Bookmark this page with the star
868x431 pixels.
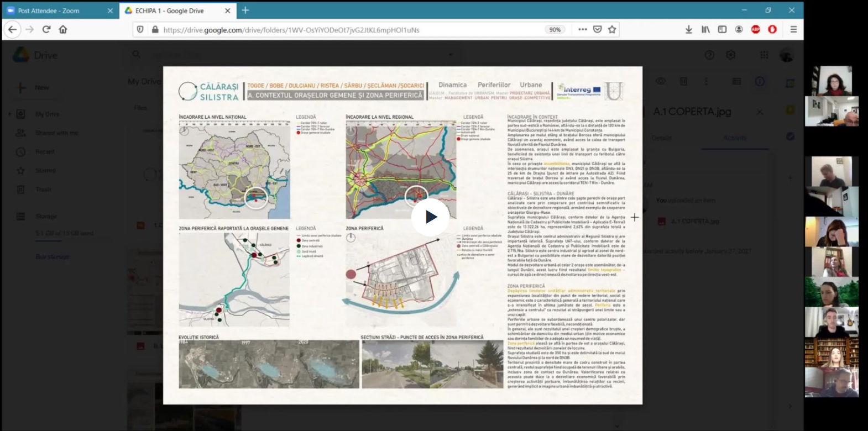[612, 30]
